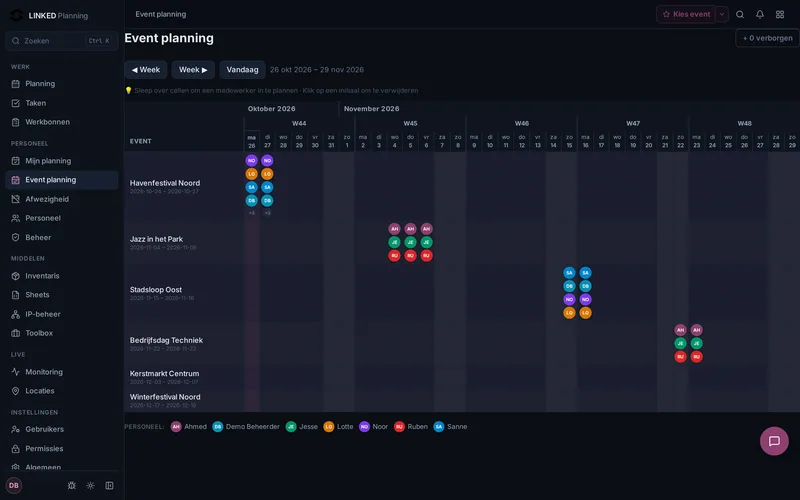Click Noor in the personeel legend

click(373, 427)
